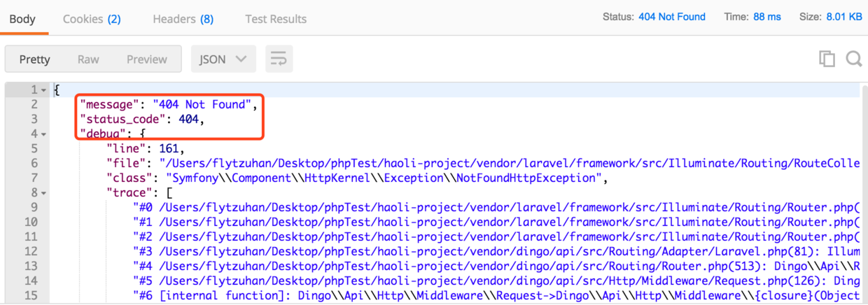Switch to Raw view mode
Image resolution: width=868 pixels, height=305 pixels.
coord(88,59)
